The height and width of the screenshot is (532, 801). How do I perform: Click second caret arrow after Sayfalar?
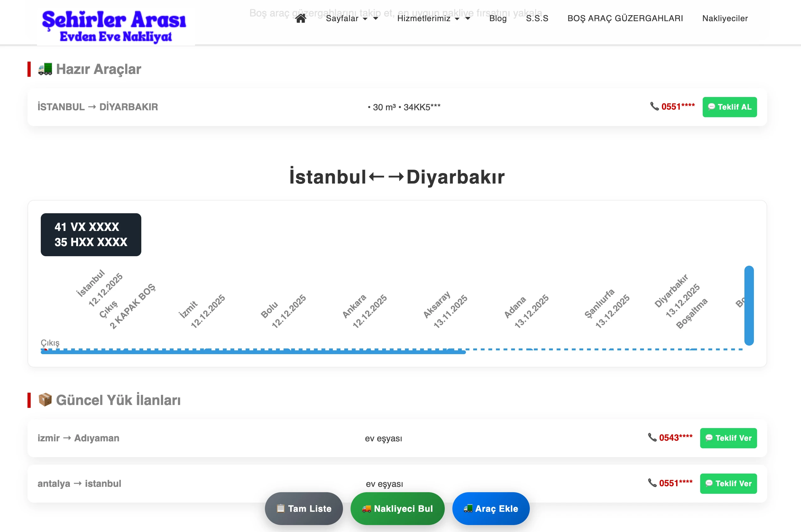pyautogui.click(x=376, y=18)
